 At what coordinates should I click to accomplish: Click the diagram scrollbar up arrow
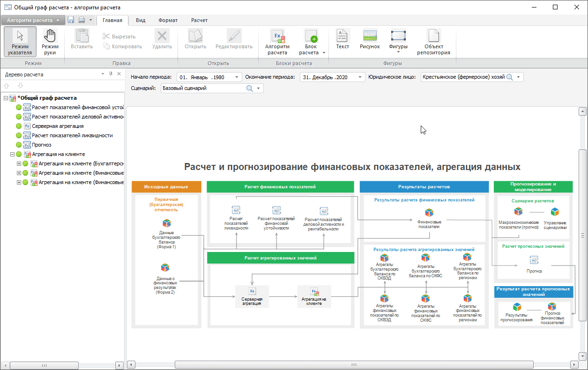coord(582,111)
